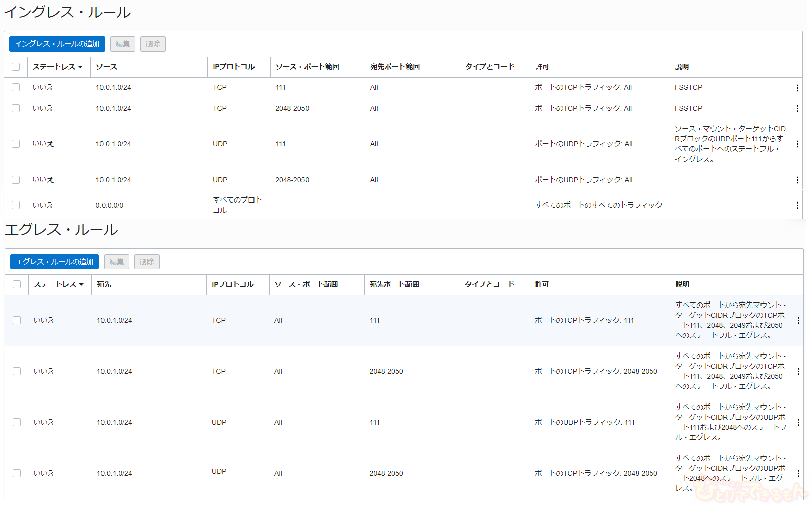The width and height of the screenshot is (812, 505).
Task: Open actions menu for egress UDP 2048-2050 rule
Action: [x=798, y=474]
